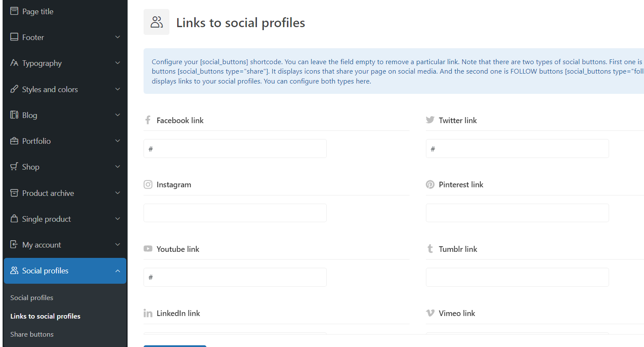The width and height of the screenshot is (644, 347).
Task: Collapse the Social profiles section chevron
Action: coord(118,271)
